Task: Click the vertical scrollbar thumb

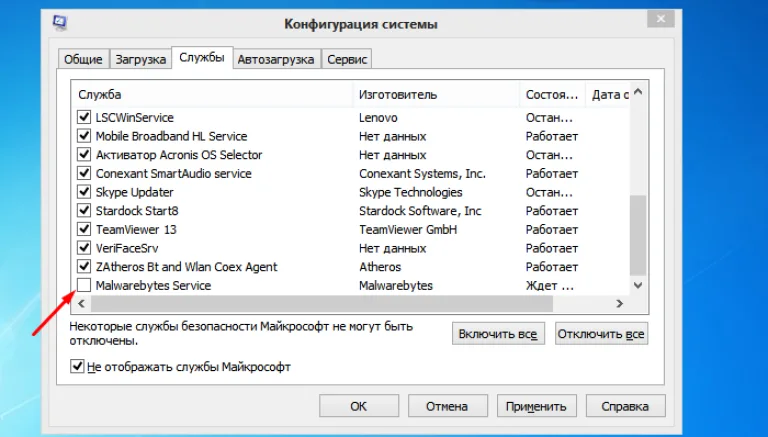Action: 638,236
